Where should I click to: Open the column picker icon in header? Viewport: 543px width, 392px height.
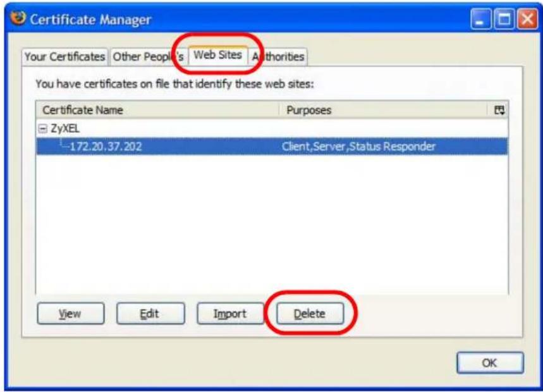pyautogui.click(x=499, y=110)
